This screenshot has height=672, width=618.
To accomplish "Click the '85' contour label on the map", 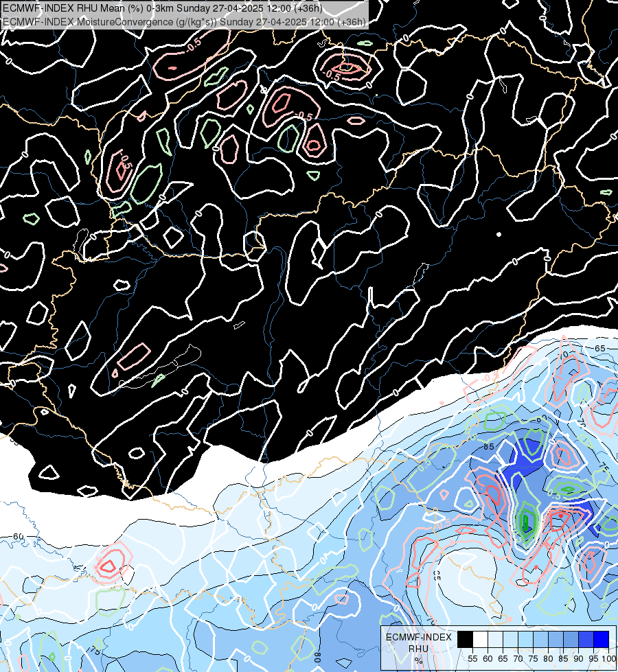I will coord(489,447).
